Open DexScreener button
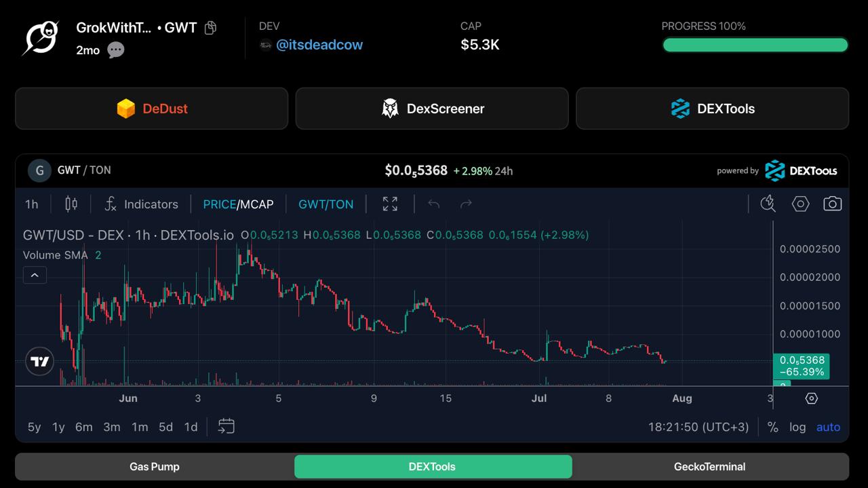Viewport: 868px width, 488px height. coord(432,109)
